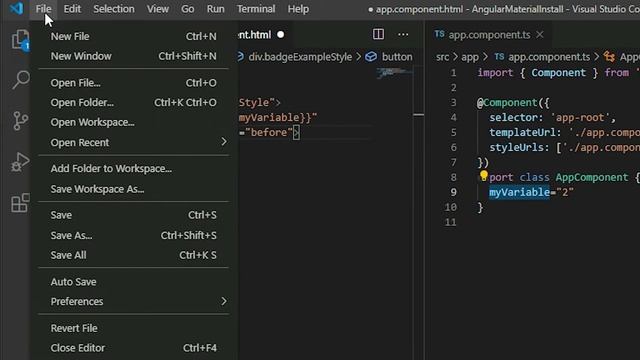Choose New File from the menu
The width and height of the screenshot is (640, 360).
click(x=133, y=36)
